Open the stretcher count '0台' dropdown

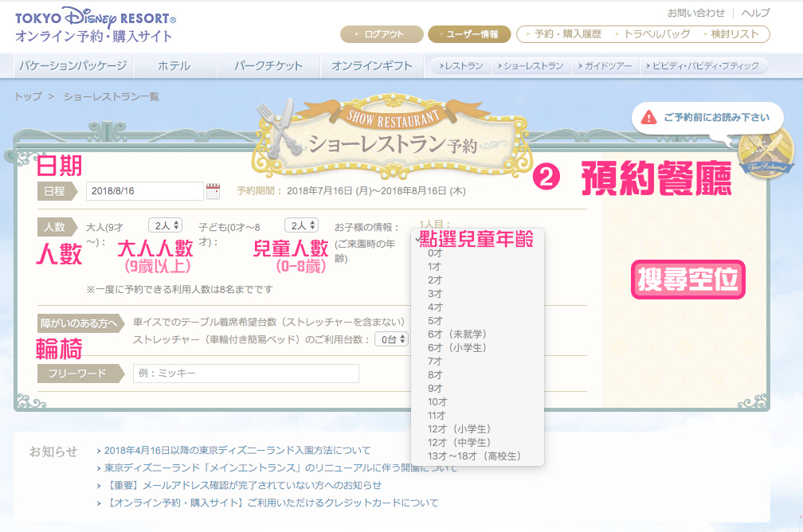[x=392, y=339]
